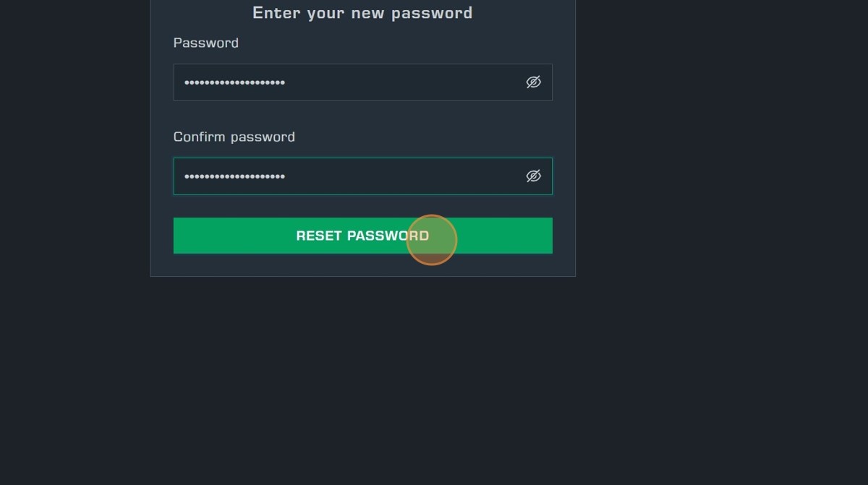The height and width of the screenshot is (485, 868).
Task: Place cursor on masked dots in Confirm password
Action: pyautogui.click(x=234, y=176)
